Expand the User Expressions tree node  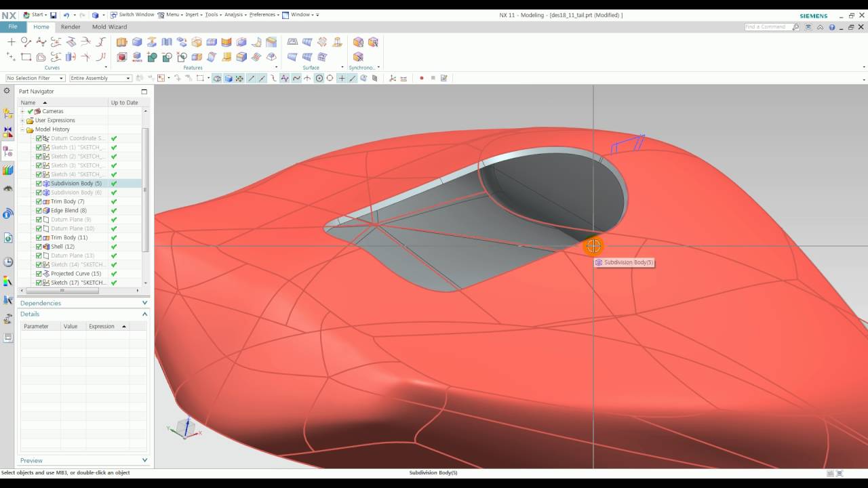[x=22, y=121]
